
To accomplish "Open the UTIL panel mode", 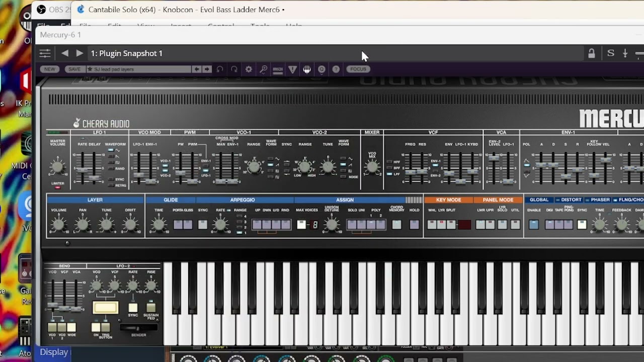I will (x=515, y=225).
